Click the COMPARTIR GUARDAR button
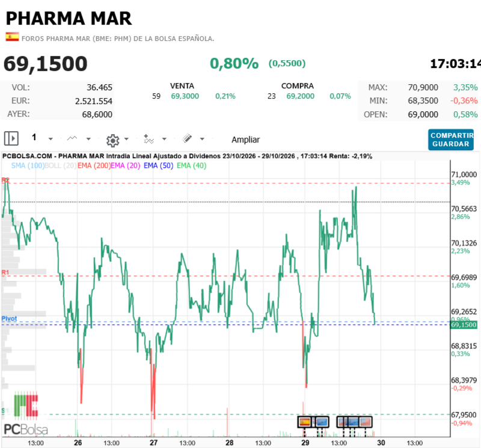481x448 pixels. click(x=450, y=140)
